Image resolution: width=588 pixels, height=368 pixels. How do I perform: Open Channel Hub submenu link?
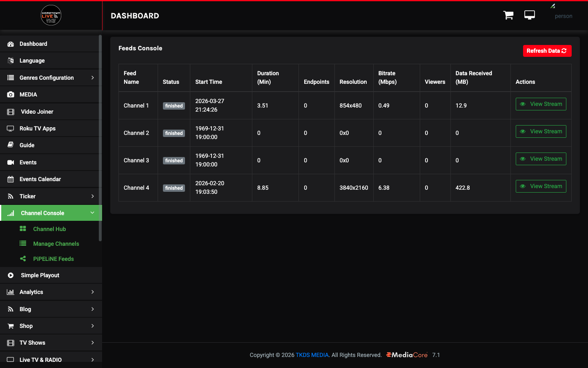point(49,229)
